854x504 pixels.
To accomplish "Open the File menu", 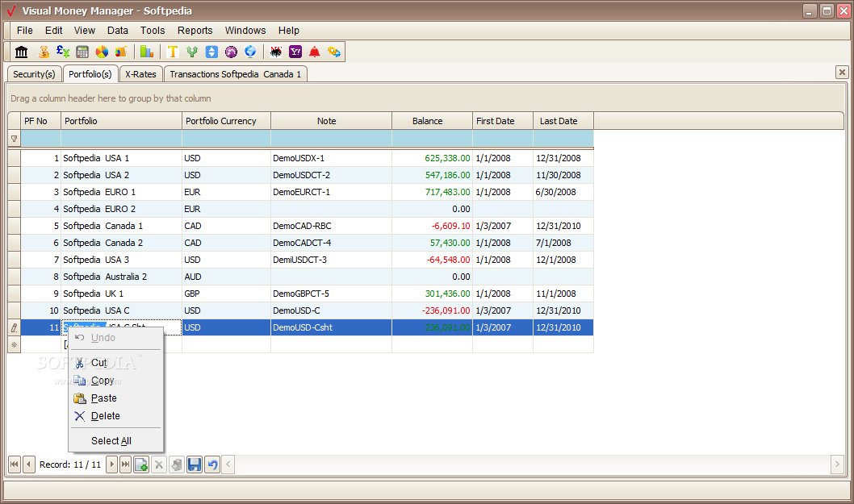I will [24, 31].
